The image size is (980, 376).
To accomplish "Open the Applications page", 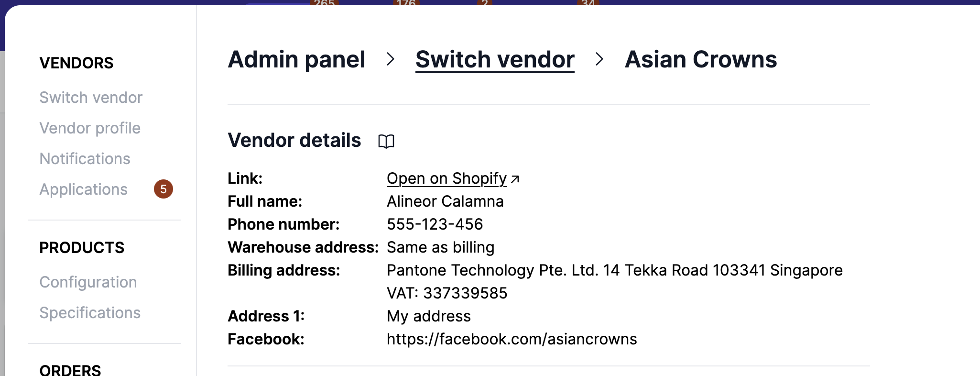I will pyautogui.click(x=84, y=189).
